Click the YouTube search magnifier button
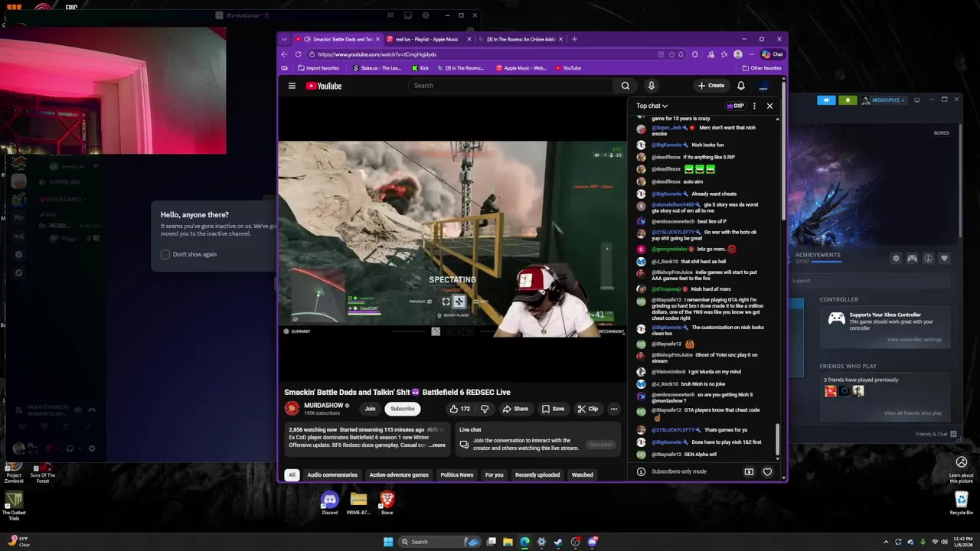This screenshot has height=551, width=980. coord(626,86)
